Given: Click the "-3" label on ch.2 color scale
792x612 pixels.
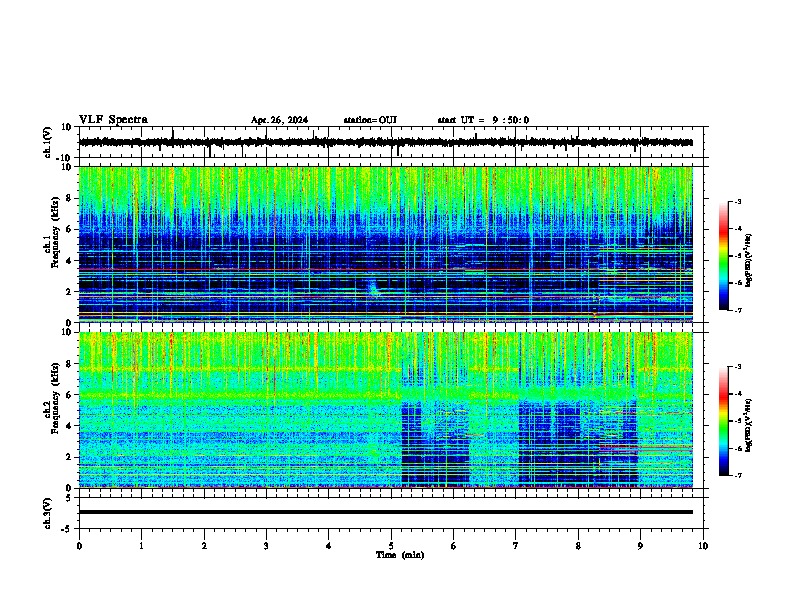Looking at the screenshot, I should click(x=738, y=367).
